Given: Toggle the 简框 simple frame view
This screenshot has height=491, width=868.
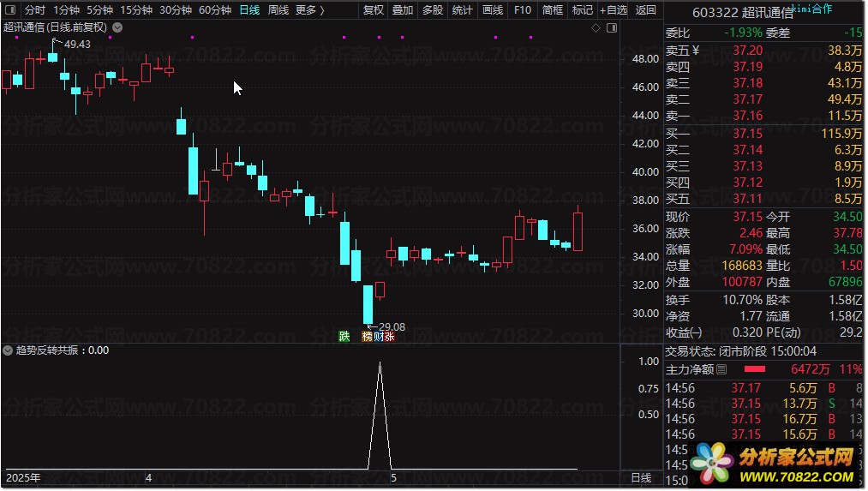Looking at the screenshot, I should click(553, 10).
